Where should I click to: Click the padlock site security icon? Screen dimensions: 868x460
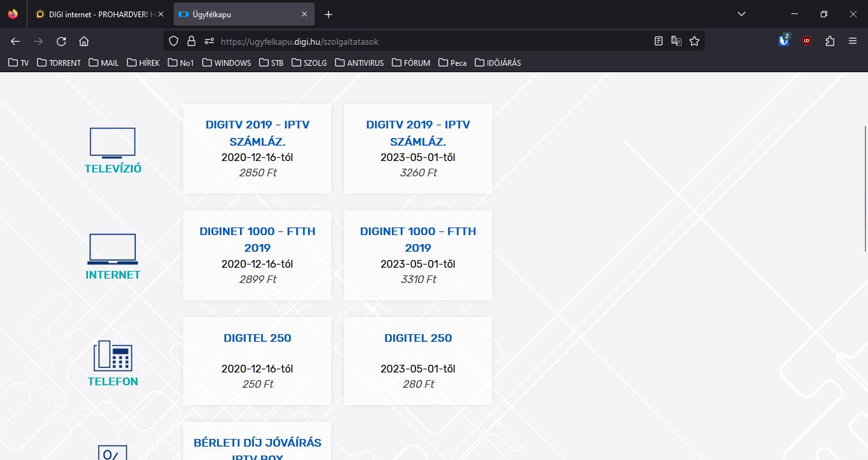191,42
